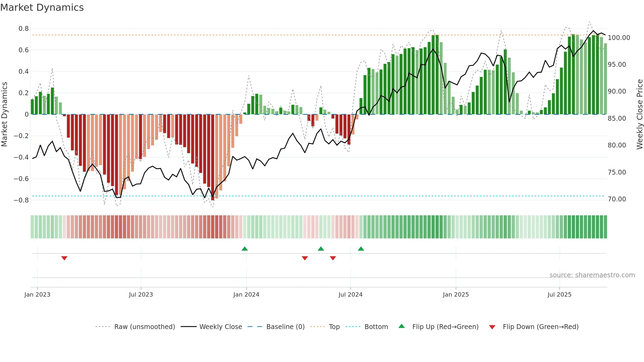Click the 95.00 price axis label

point(617,64)
